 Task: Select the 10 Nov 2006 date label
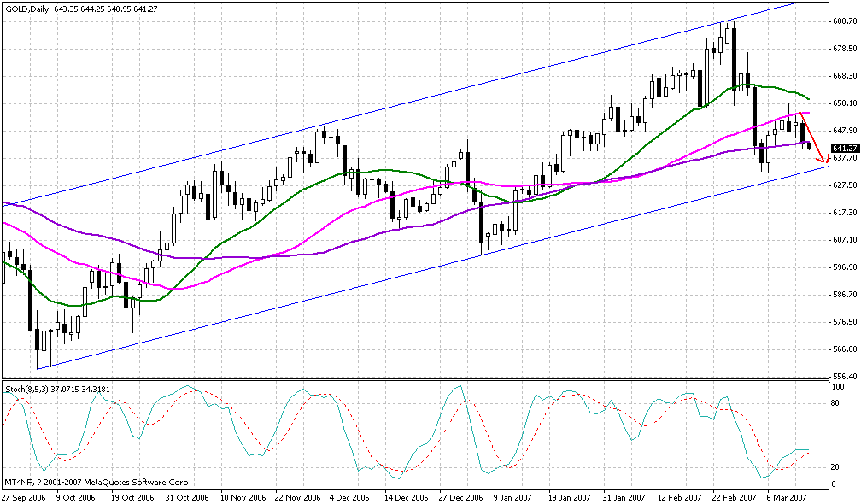[x=243, y=497]
